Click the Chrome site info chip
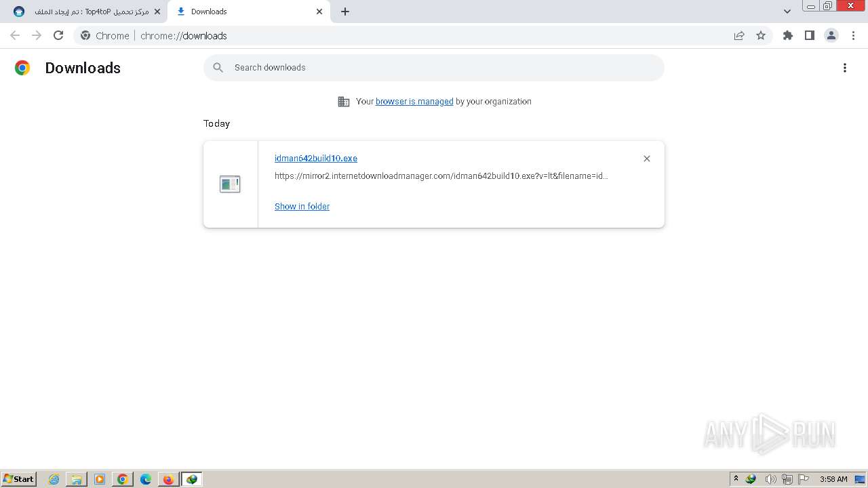Image resolution: width=868 pixels, height=488 pixels. [x=104, y=36]
